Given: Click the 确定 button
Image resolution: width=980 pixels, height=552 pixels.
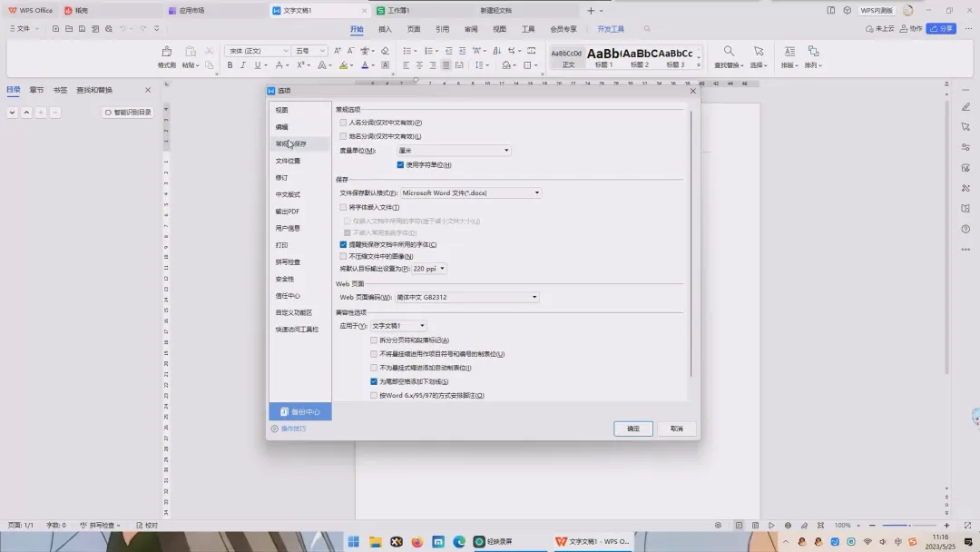Looking at the screenshot, I should coord(633,429).
